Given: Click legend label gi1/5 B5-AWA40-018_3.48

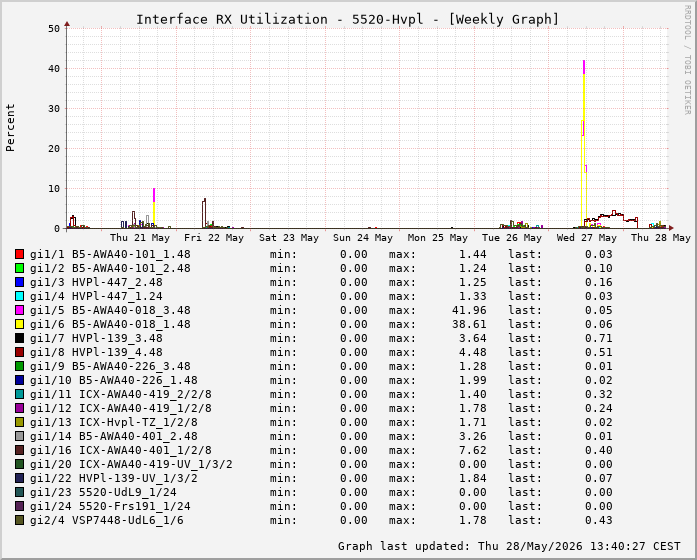Looking at the screenshot, I should coord(110,310).
